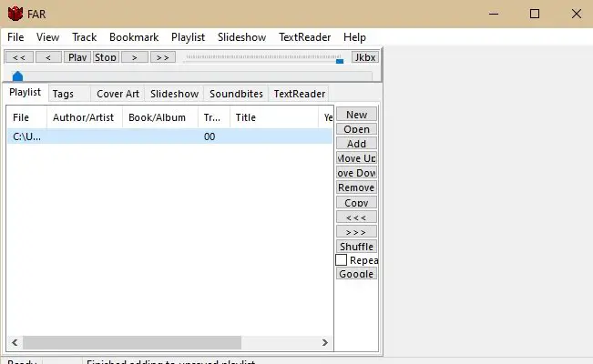Click the track position slider thumb

[18, 76]
